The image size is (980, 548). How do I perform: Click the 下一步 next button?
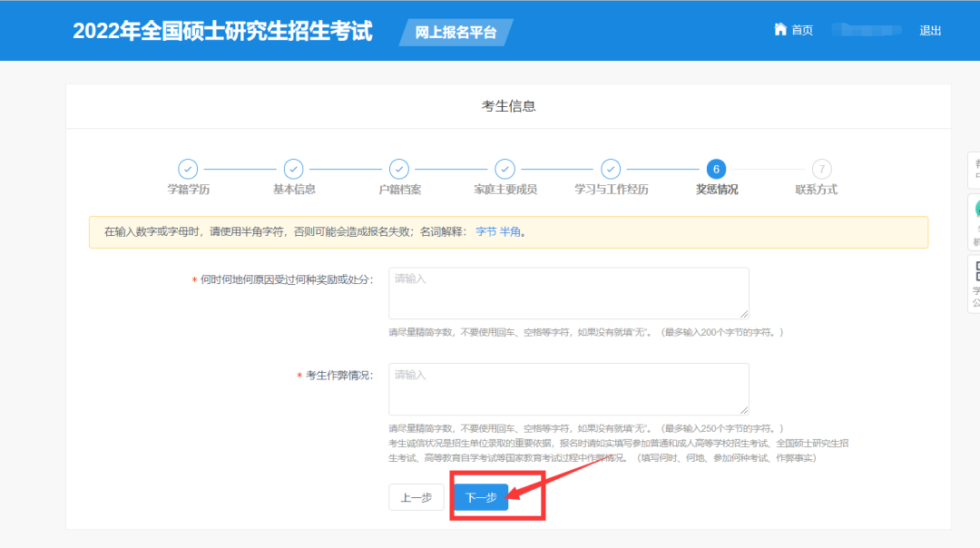point(481,497)
